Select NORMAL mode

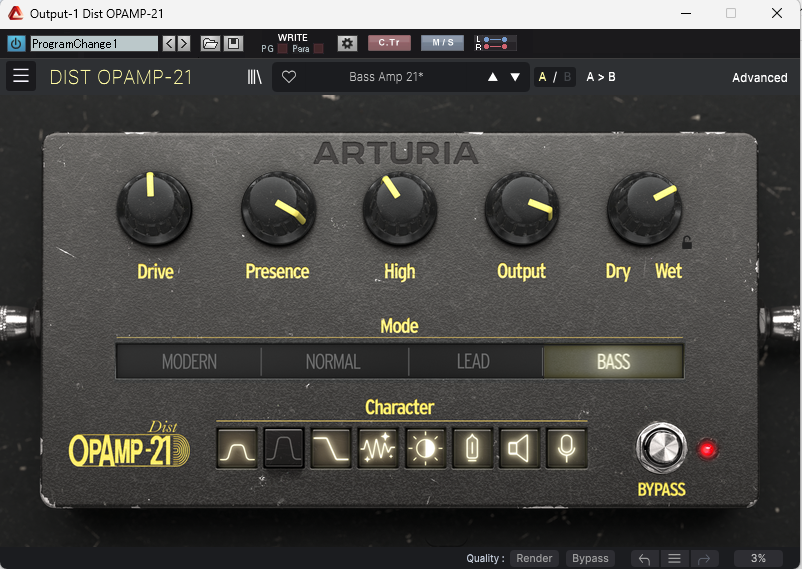click(x=333, y=362)
